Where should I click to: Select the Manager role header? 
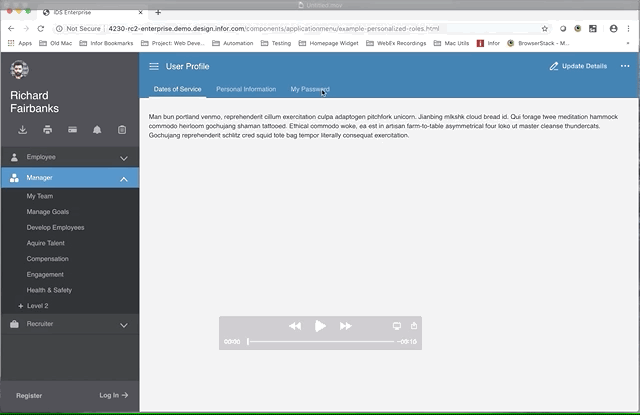(70, 178)
